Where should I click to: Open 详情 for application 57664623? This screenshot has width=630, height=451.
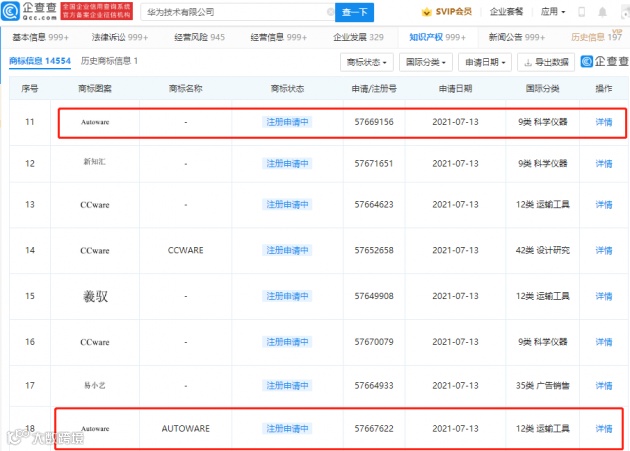tap(603, 205)
